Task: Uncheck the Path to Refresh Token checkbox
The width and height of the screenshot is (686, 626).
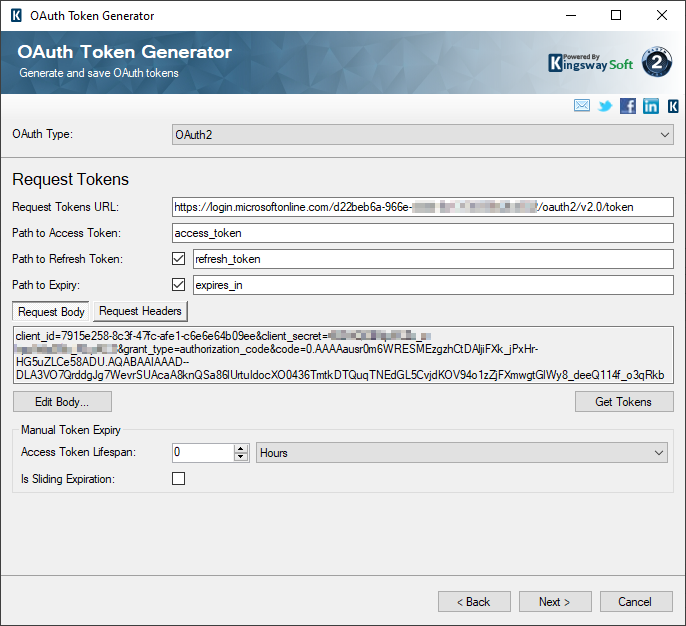Action: click(179, 259)
